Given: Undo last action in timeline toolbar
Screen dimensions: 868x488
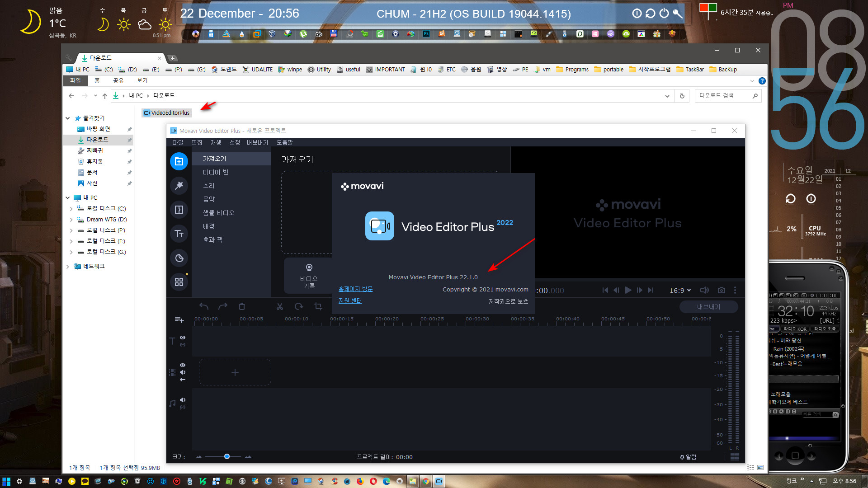Looking at the screenshot, I should (x=204, y=306).
